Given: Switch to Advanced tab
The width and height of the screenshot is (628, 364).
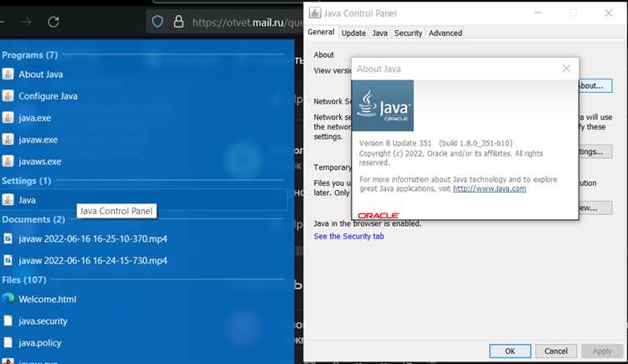Looking at the screenshot, I should [445, 33].
